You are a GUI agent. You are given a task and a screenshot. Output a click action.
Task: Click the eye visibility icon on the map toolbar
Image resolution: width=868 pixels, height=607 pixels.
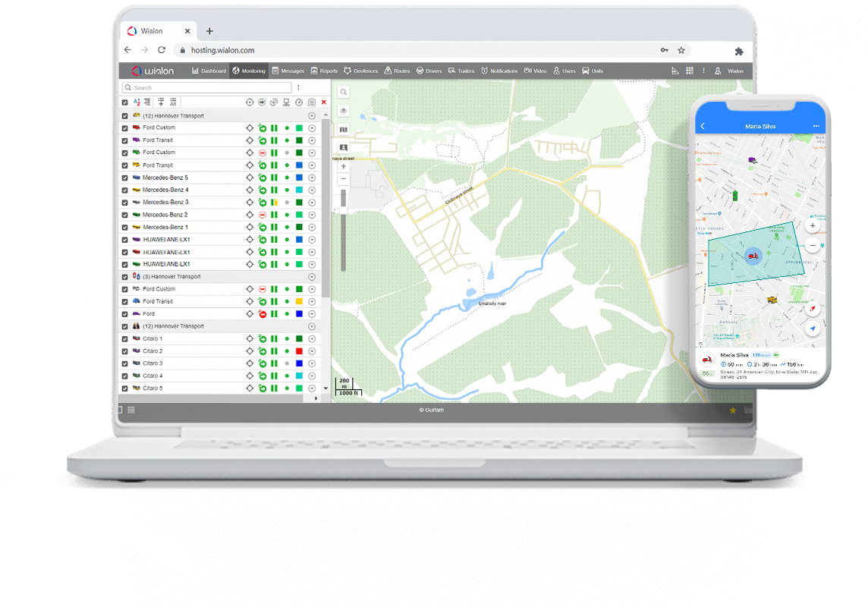(x=342, y=109)
